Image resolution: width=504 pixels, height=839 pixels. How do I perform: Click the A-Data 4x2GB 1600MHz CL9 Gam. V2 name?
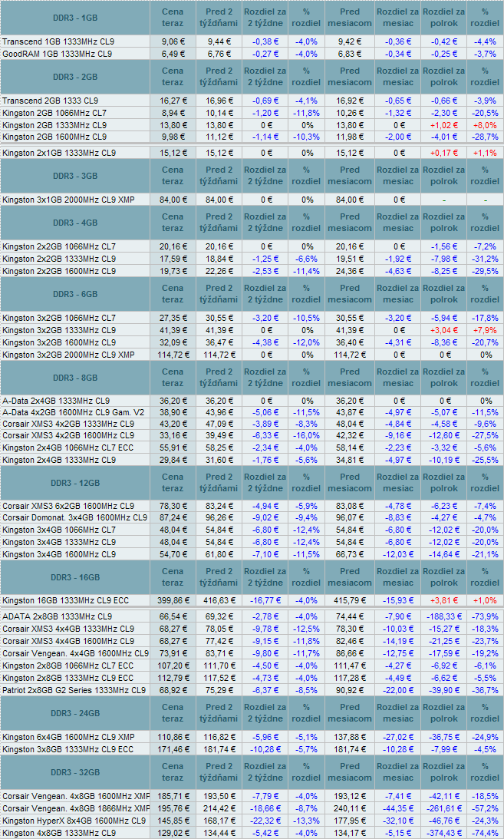click(73, 412)
